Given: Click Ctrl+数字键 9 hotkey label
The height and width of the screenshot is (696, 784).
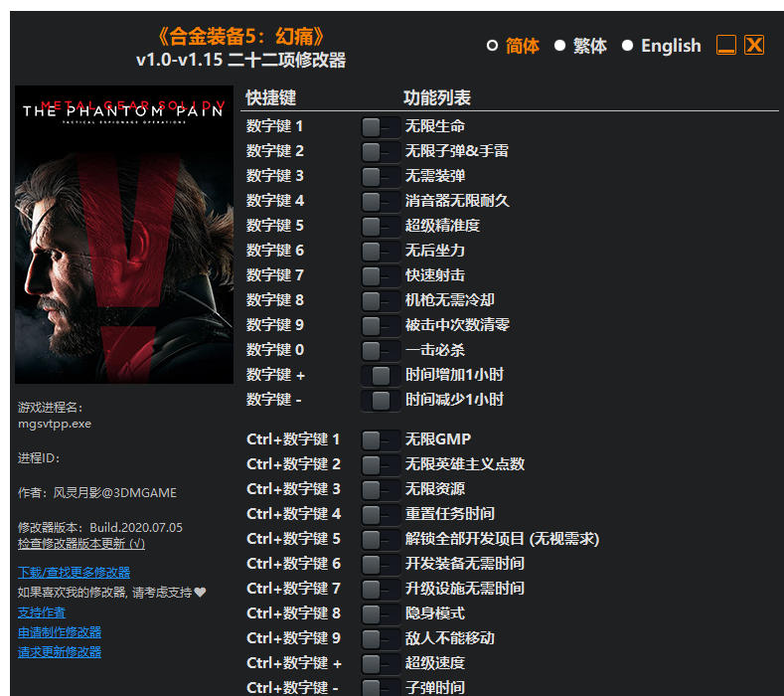Looking at the screenshot, I should click(293, 638).
